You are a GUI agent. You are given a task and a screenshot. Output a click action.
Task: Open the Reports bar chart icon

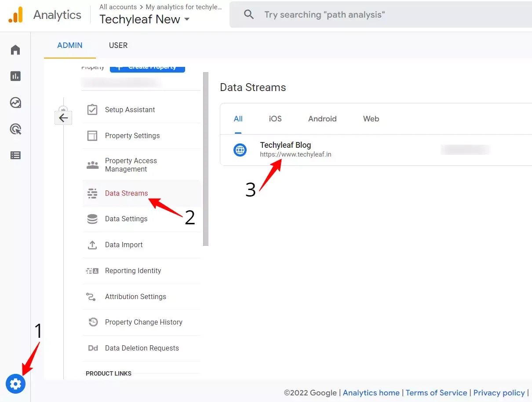click(x=15, y=76)
